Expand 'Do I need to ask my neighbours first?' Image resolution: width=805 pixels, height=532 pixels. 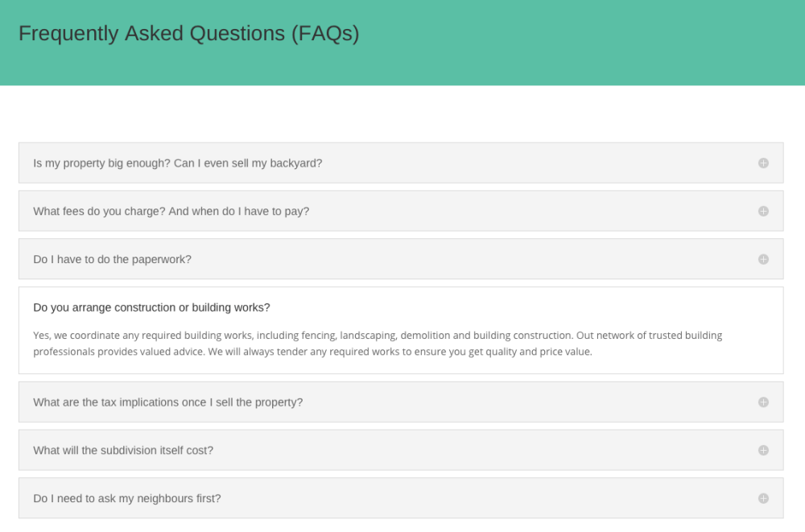pyautogui.click(x=126, y=498)
